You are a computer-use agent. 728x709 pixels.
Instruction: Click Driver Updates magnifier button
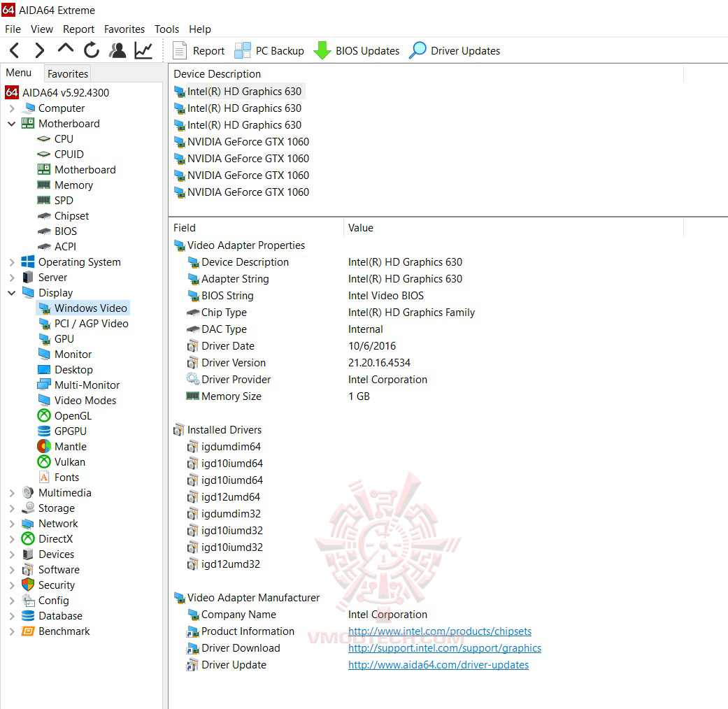455,50
